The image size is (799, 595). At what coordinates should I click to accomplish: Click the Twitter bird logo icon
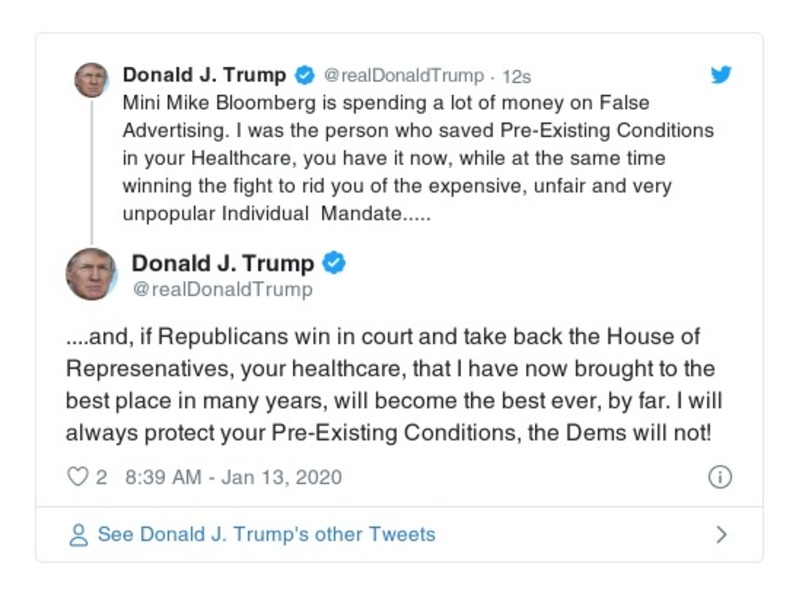[720, 76]
